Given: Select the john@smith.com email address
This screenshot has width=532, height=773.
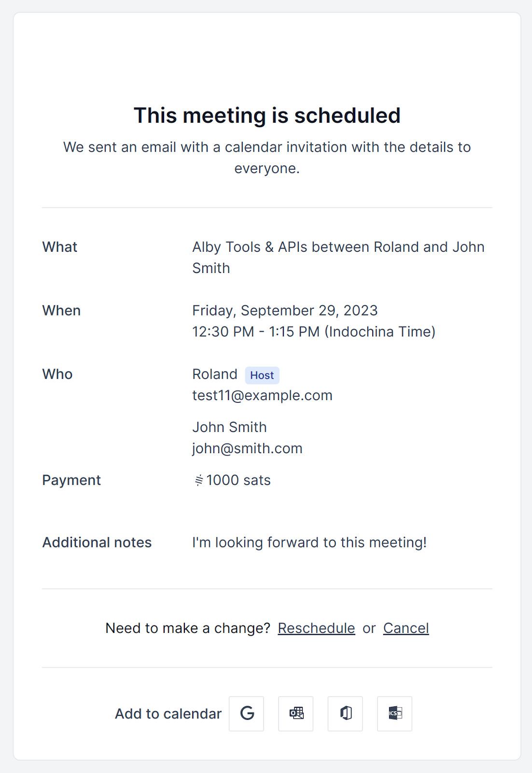Looking at the screenshot, I should tap(247, 448).
